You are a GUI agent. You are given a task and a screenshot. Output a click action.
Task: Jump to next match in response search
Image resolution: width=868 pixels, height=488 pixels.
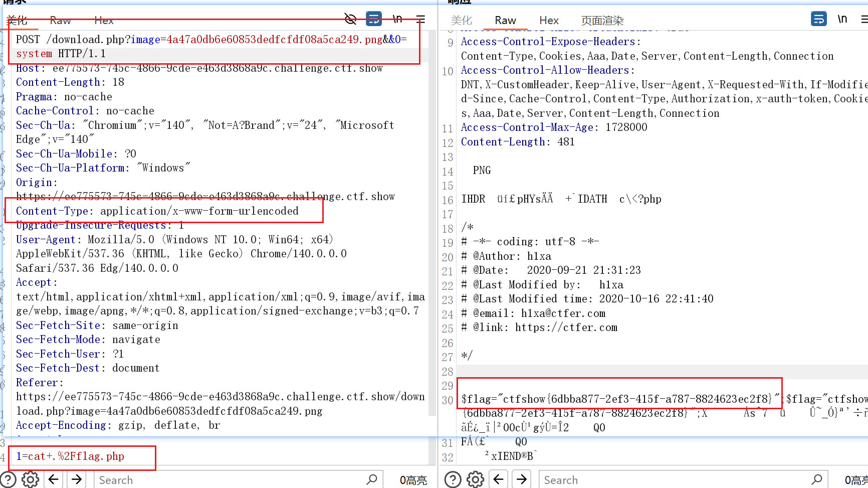coord(522,479)
